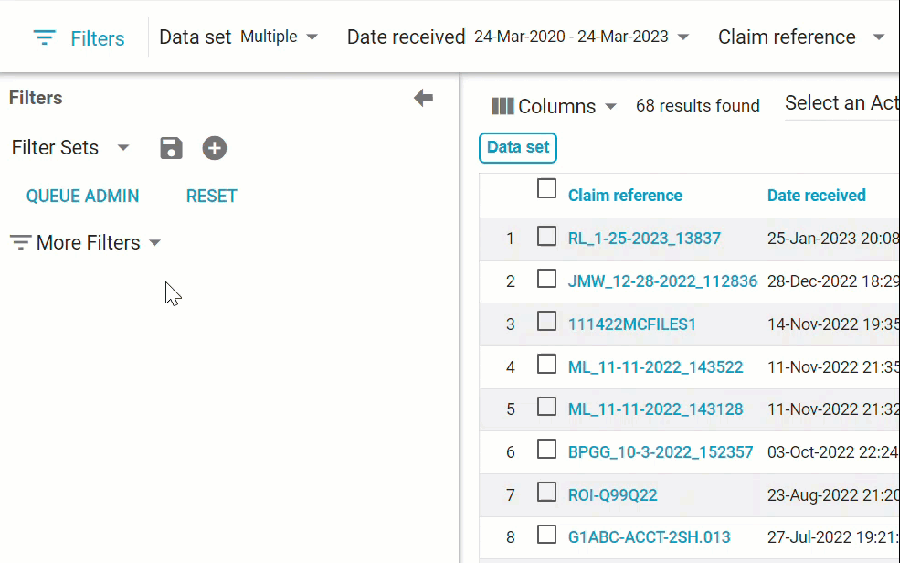Click the Filters funnel icon in top bar
This screenshot has height=563, width=900.
(x=44, y=38)
